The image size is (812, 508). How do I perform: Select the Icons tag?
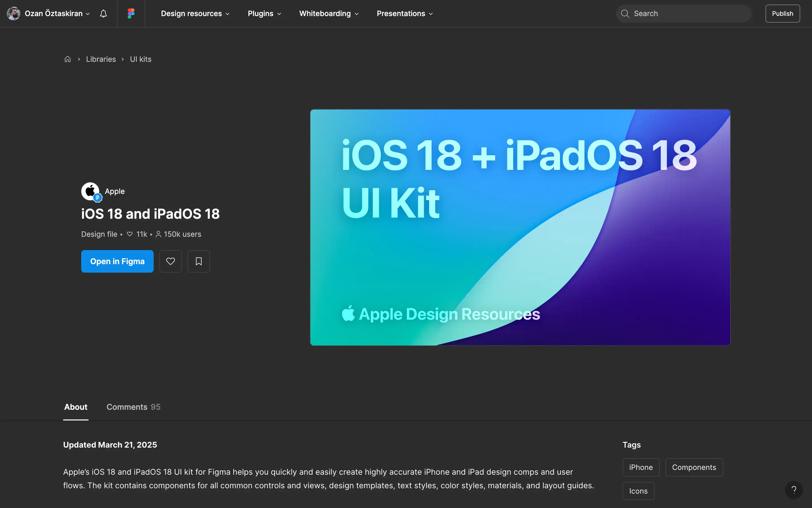(638, 491)
